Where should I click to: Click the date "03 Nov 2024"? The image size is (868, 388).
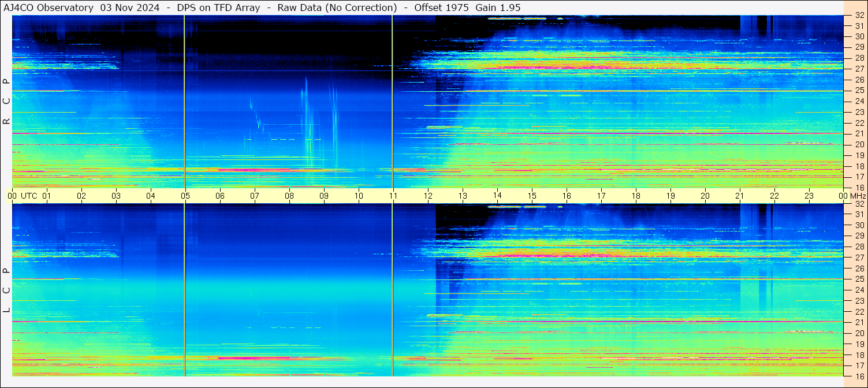coord(129,8)
